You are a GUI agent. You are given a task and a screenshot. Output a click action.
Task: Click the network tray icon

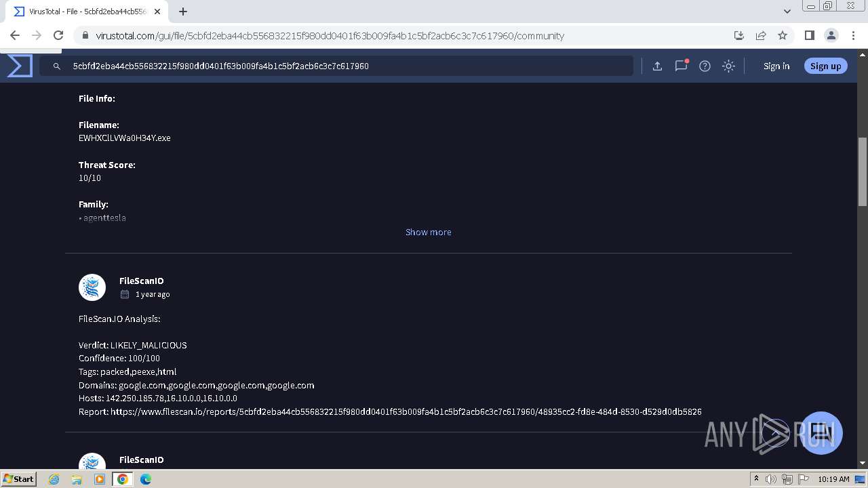point(787,479)
